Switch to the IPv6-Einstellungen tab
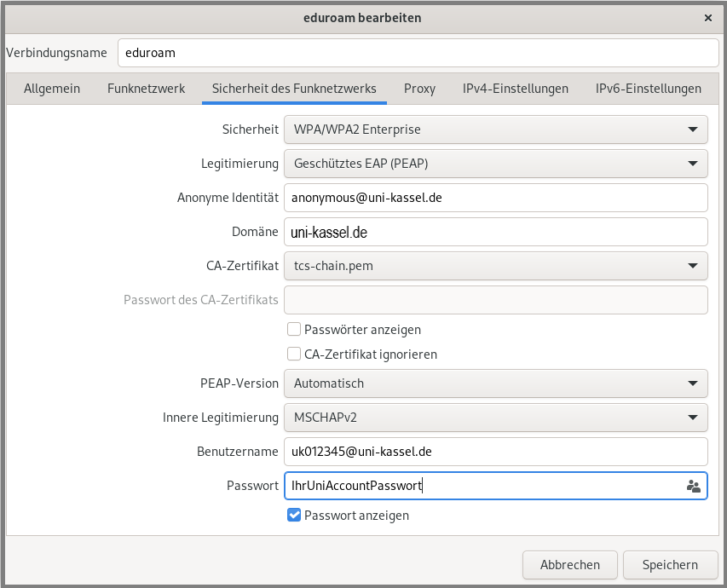This screenshot has width=727, height=588. (648, 89)
